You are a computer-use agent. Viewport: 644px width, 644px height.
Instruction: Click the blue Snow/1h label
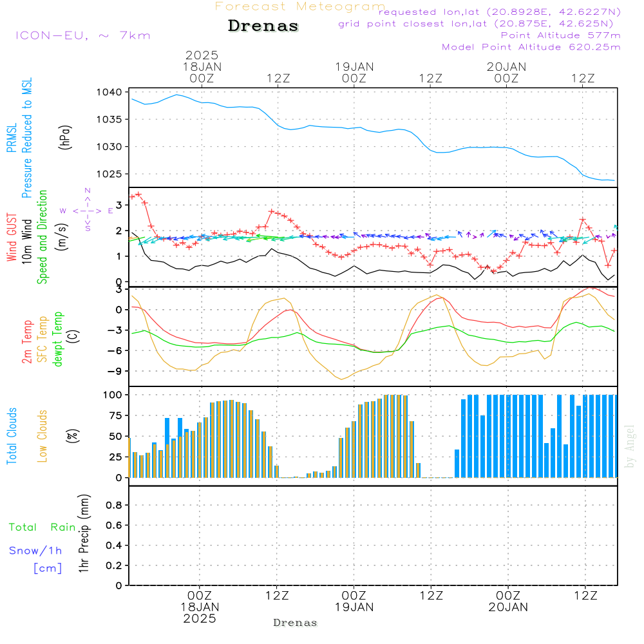coord(35,551)
